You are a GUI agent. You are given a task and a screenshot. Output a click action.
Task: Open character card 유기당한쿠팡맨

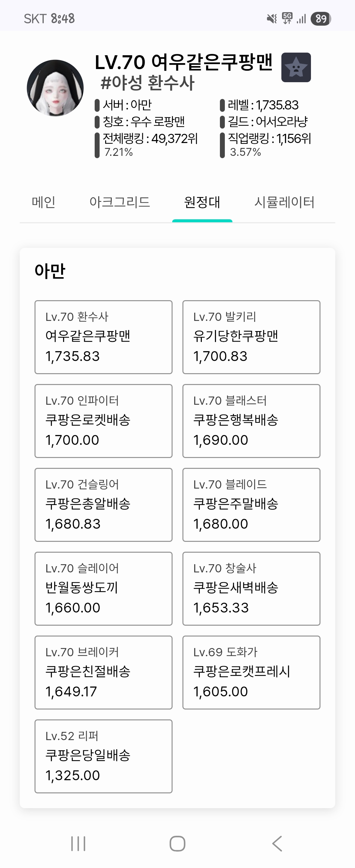tap(251, 337)
